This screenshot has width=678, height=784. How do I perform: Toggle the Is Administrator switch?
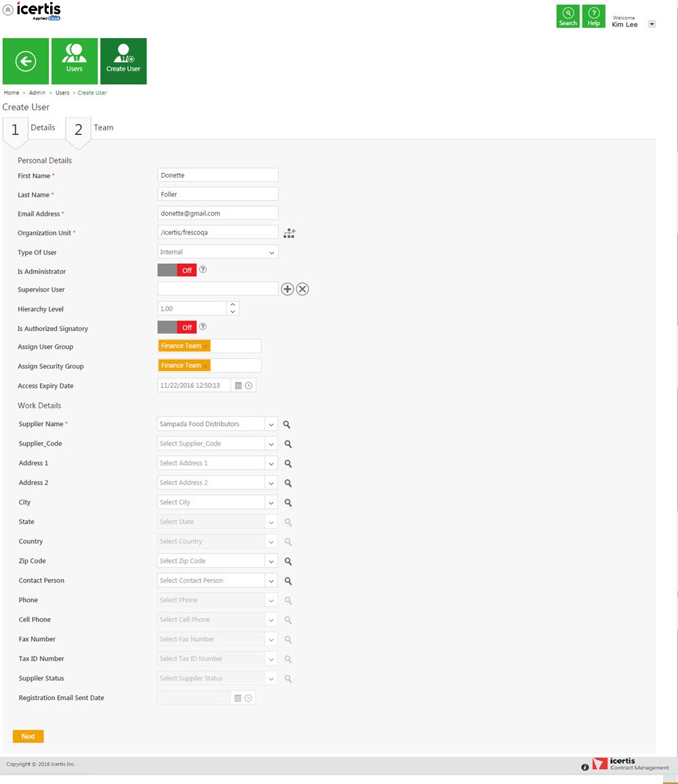coord(177,270)
